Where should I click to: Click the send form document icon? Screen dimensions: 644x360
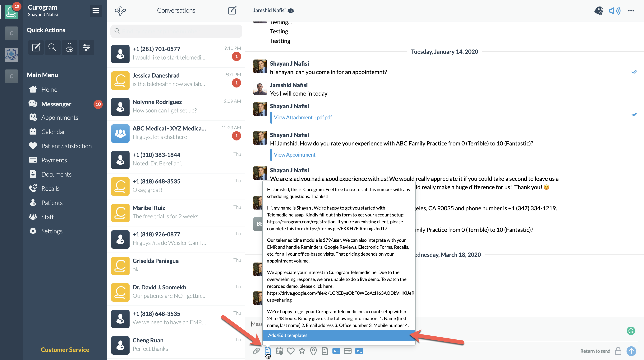pyautogui.click(x=325, y=351)
